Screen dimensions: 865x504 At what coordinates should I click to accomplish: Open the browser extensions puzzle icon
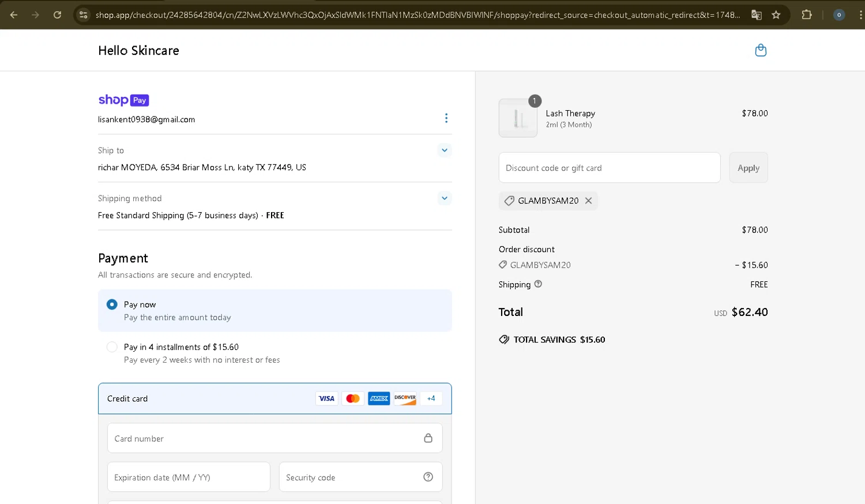(x=807, y=15)
